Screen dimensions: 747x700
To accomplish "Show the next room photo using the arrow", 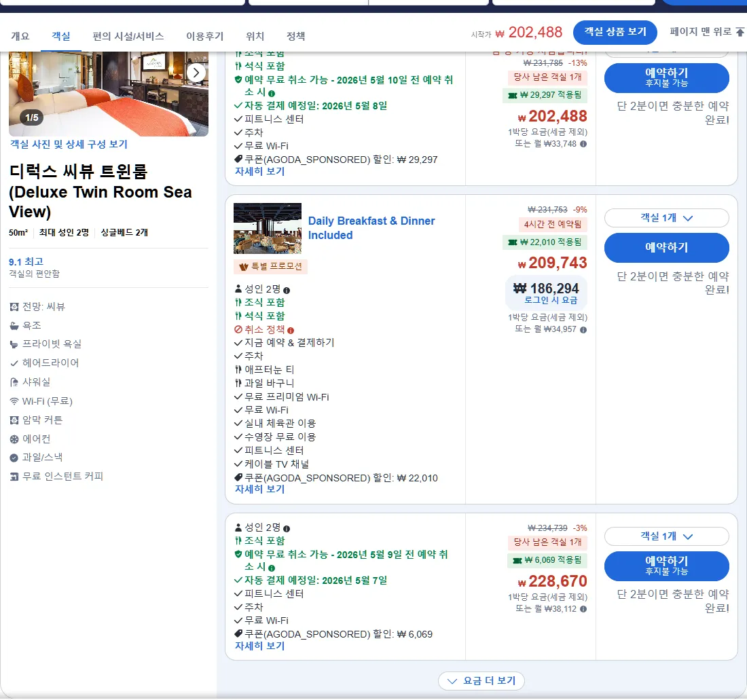I will click(196, 73).
